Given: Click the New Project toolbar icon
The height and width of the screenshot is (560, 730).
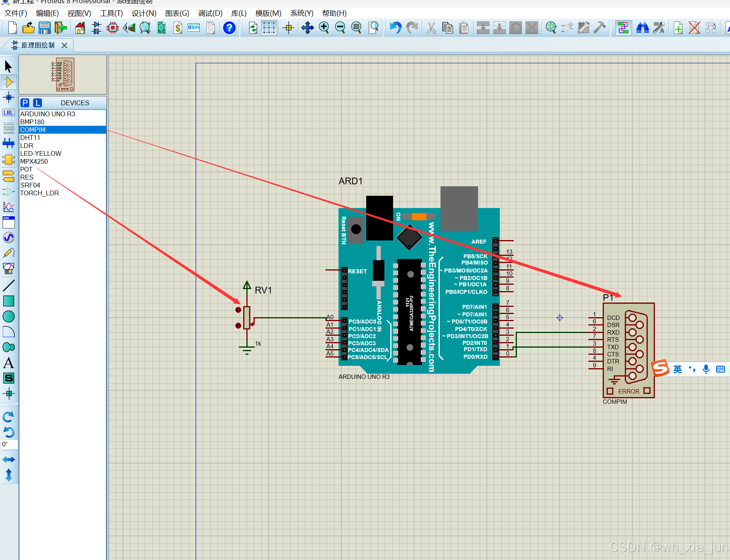Looking at the screenshot, I should click(x=12, y=28).
